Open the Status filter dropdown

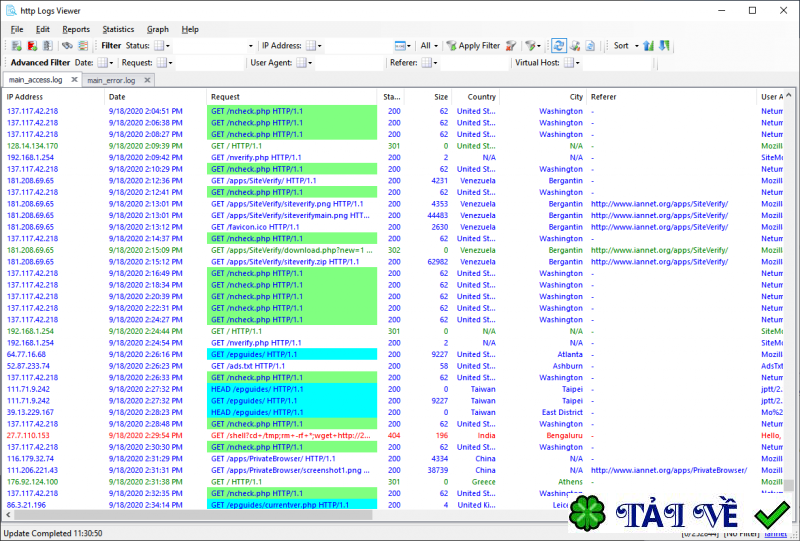click(162, 46)
